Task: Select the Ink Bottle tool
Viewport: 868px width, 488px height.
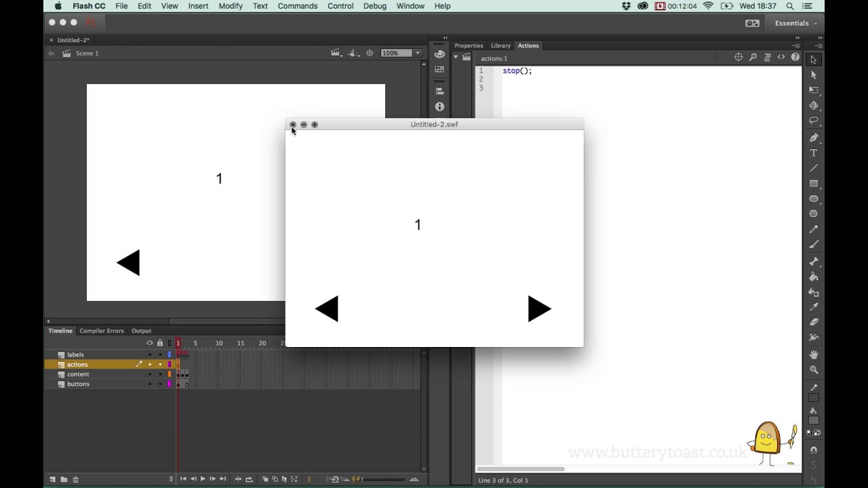Action: pos(814,292)
